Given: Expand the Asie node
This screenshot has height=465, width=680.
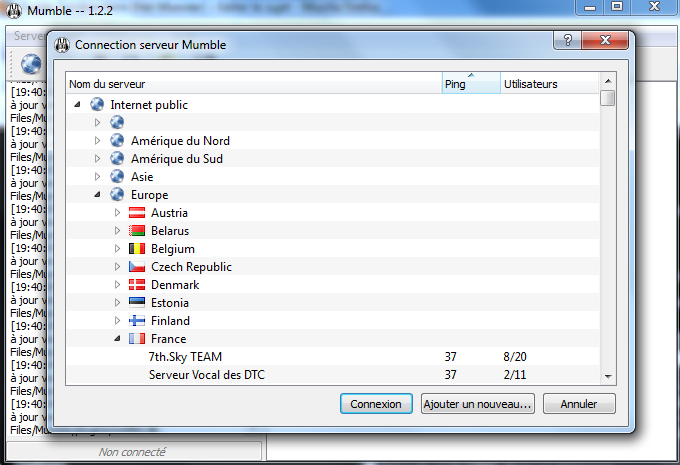Looking at the screenshot, I should pos(98,176).
